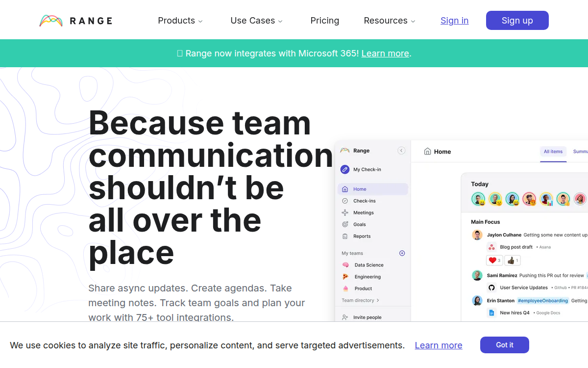Click the Range rainbow logo in the header
This screenshot has width=588, height=368.
[51, 21]
